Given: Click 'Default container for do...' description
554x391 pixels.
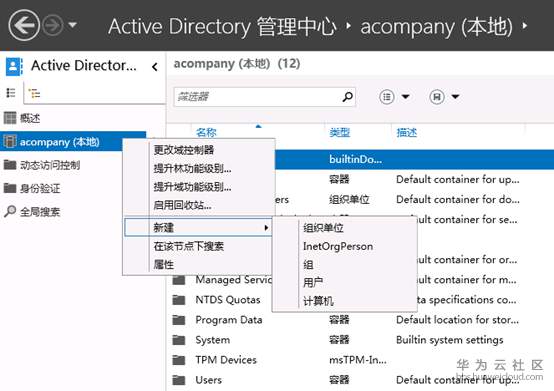Looking at the screenshot, I should [x=458, y=200].
